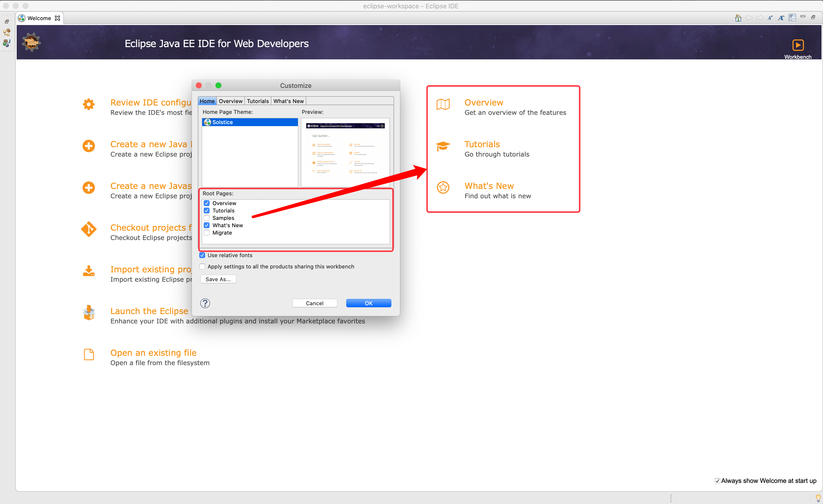The image size is (823, 504).
Task: Click the Import existing projects download icon
Action: [x=89, y=271]
